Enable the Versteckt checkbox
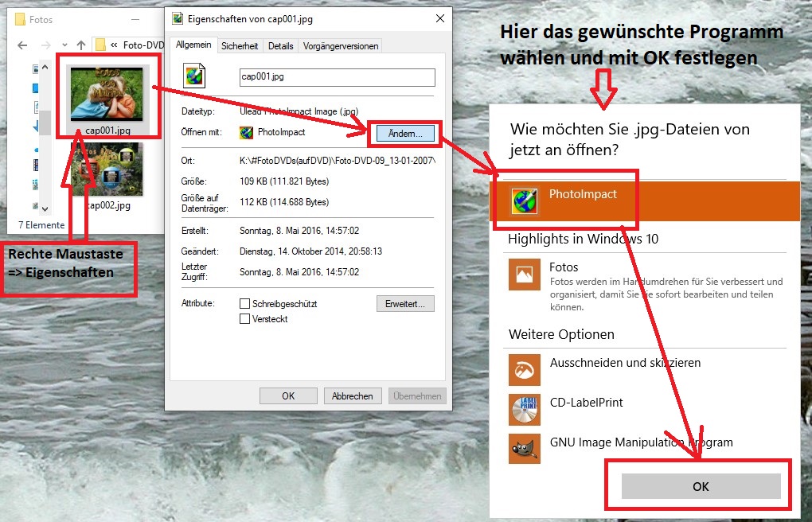Viewport: 812px width, 522px height. pyautogui.click(x=245, y=318)
